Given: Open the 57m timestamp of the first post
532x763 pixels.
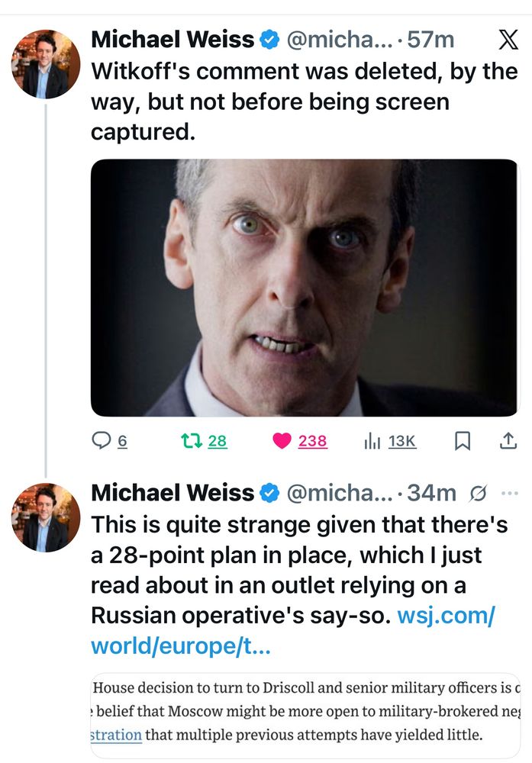Looking at the screenshot, I should coord(430,40).
